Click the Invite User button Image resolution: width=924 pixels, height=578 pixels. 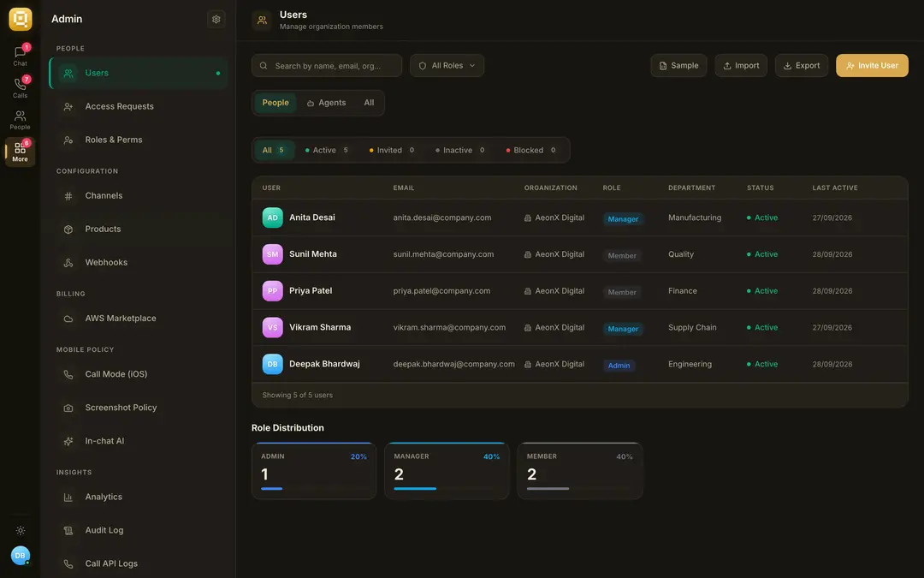pos(872,65)
